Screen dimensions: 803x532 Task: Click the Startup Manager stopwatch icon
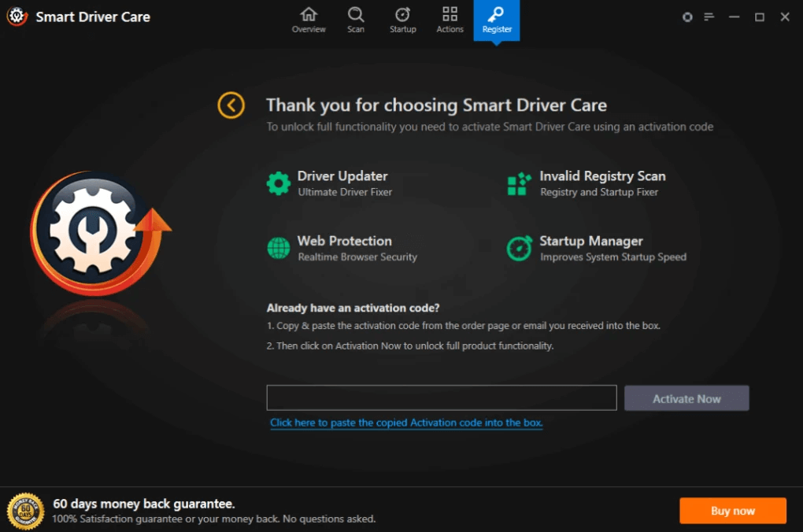point(520,249)
